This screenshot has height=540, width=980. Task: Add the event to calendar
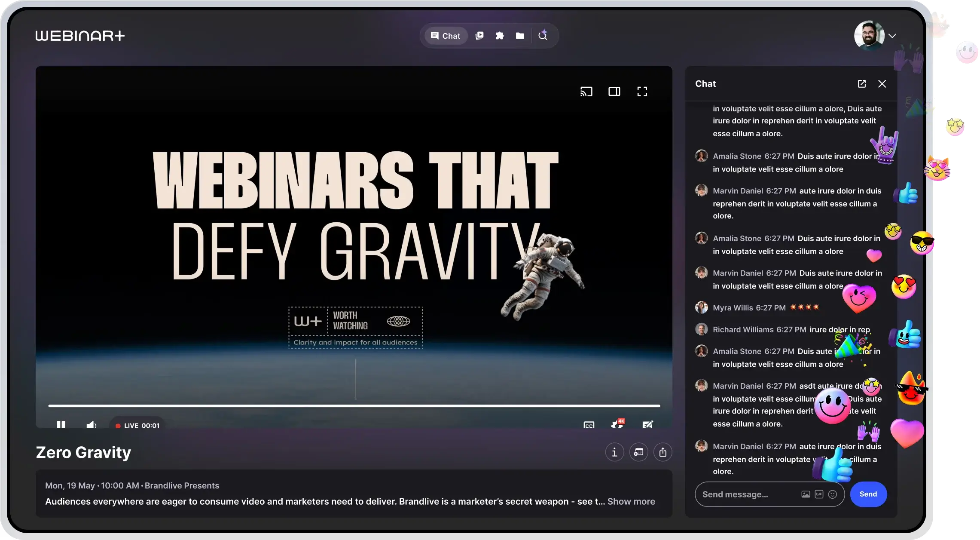pyautogui.click(x=639, y=452)
